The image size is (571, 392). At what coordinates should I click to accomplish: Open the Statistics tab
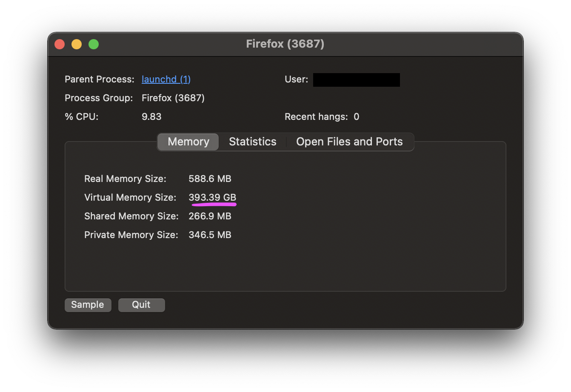coord(253,142)
